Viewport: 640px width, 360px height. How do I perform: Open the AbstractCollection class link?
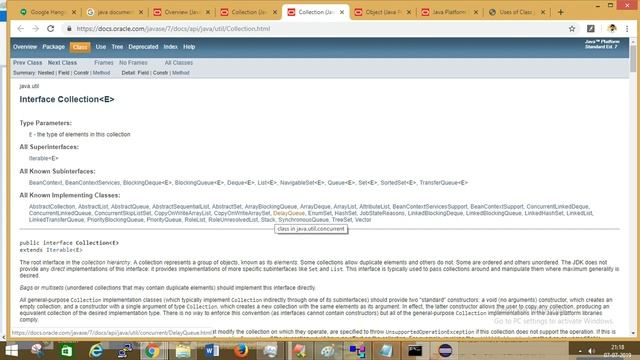(x=52, y=207)
